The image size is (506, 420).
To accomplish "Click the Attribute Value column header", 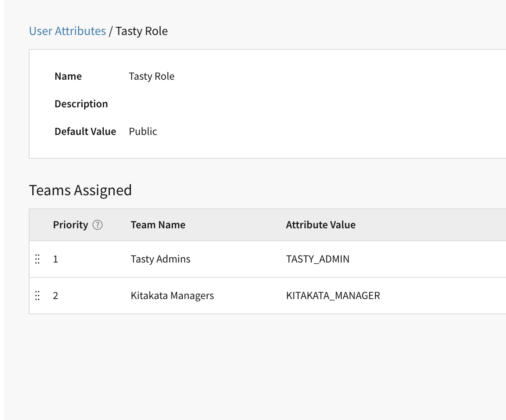I will [x=321, y=225].
